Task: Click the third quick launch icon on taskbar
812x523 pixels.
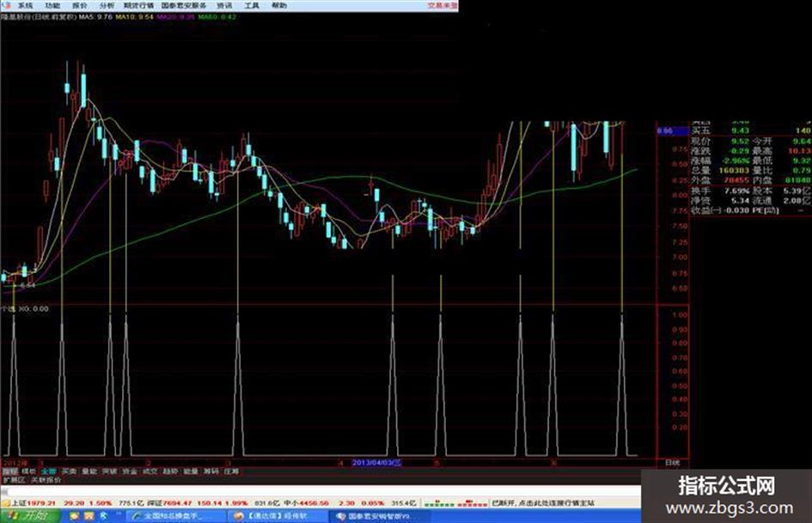Action: (x=104, y=516)
